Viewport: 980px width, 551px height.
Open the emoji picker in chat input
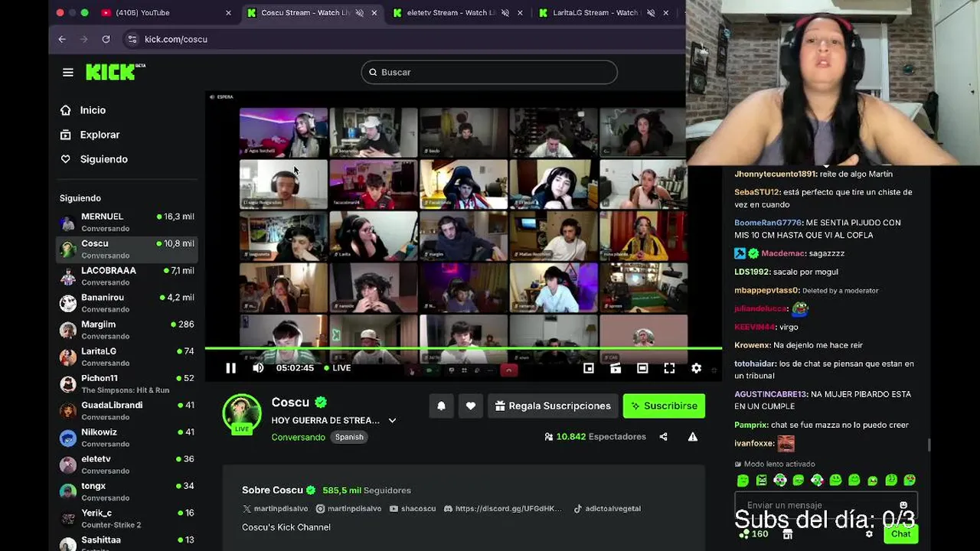pyautogui.click(x=903, y=505)
